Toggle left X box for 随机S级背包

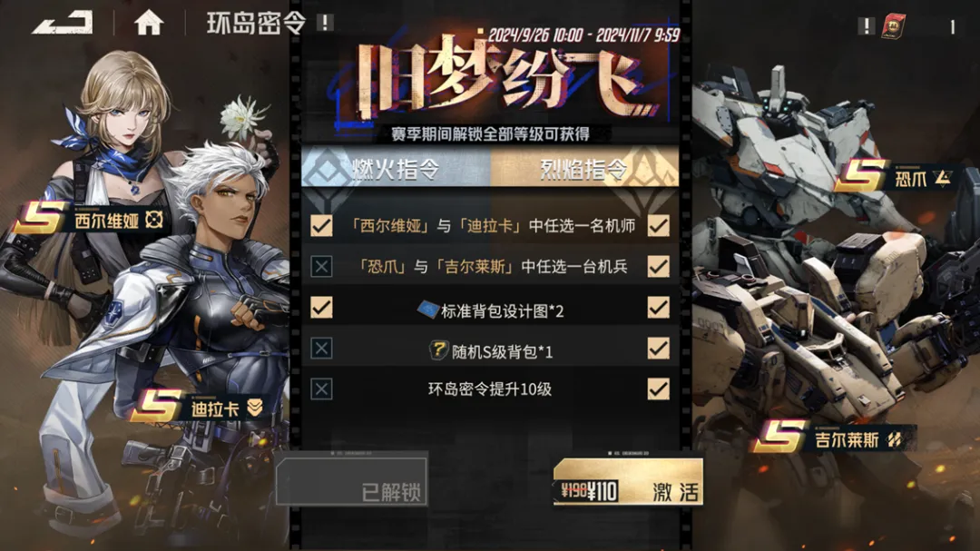321,348
